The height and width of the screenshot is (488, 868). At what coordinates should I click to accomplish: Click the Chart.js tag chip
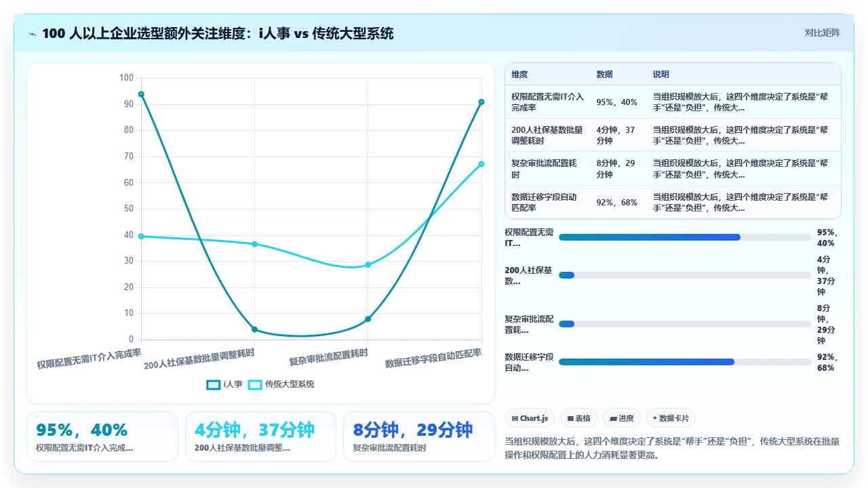point(530,418)
